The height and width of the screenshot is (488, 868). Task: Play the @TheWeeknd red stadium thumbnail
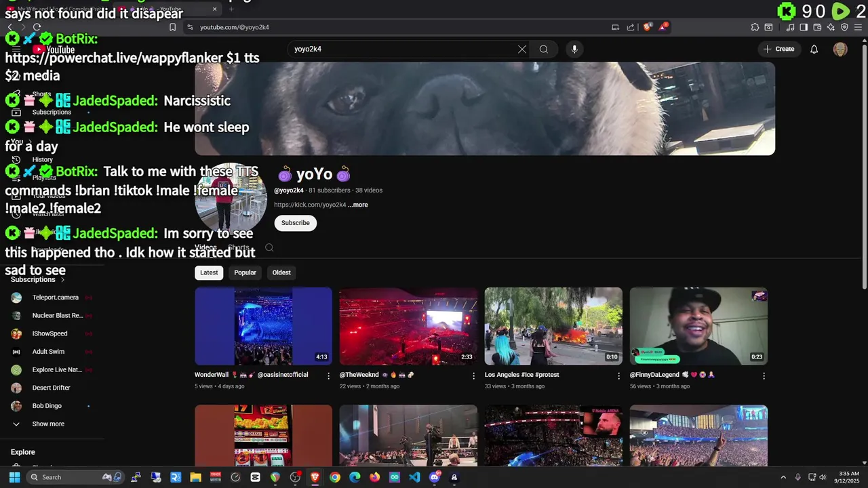[x=408, y=326]
